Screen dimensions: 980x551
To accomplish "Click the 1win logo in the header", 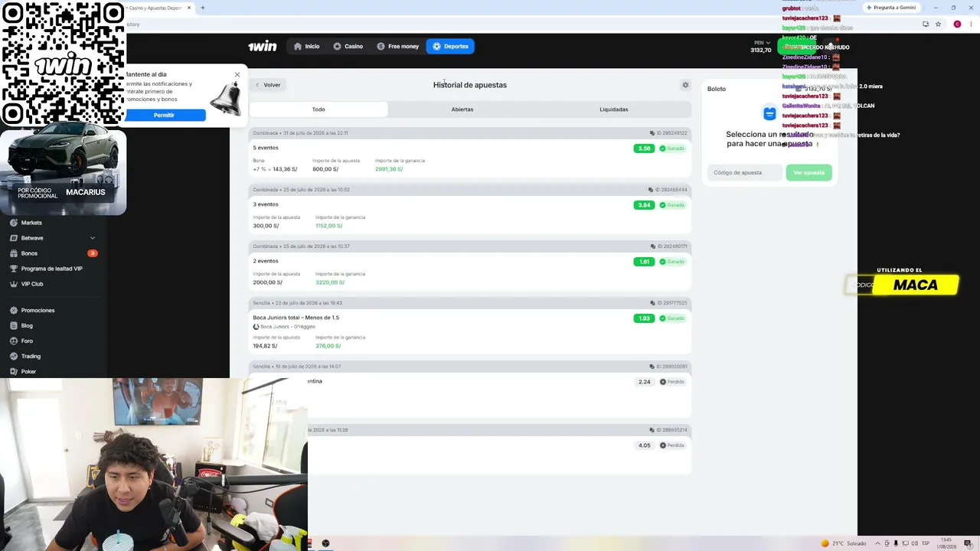I will 262,47.
